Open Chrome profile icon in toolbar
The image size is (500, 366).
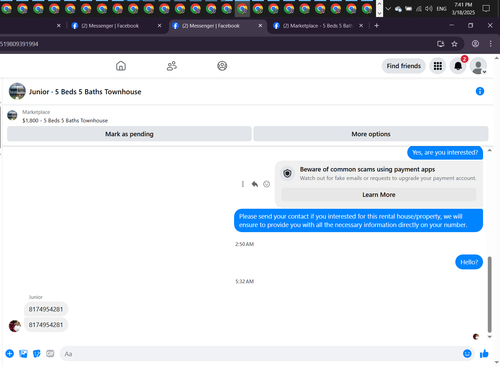pyautogui.click(x=475, y=44)
